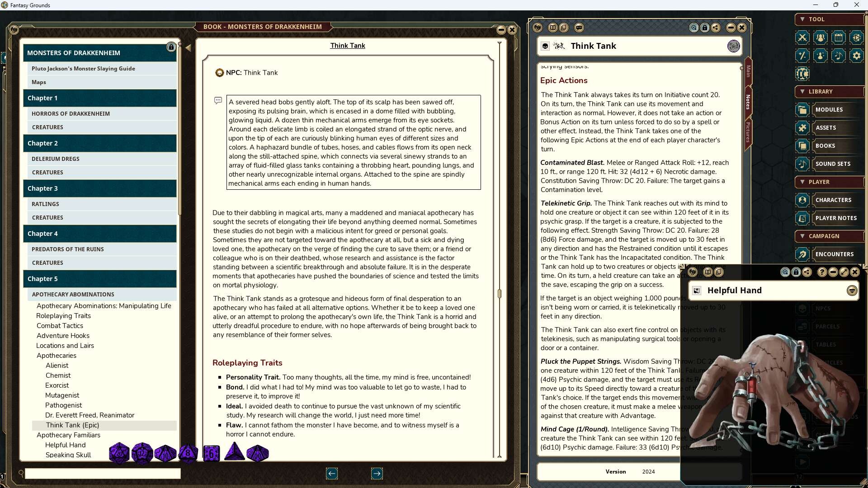Toggle the lock on Monsters of Drakkenheim index
The image size is (868, 488).
click(171, 47)
